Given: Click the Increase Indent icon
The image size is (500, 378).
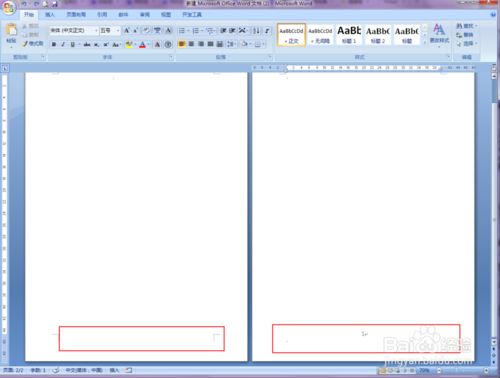Looking at the screenshot, I should [x=232, y=31].
